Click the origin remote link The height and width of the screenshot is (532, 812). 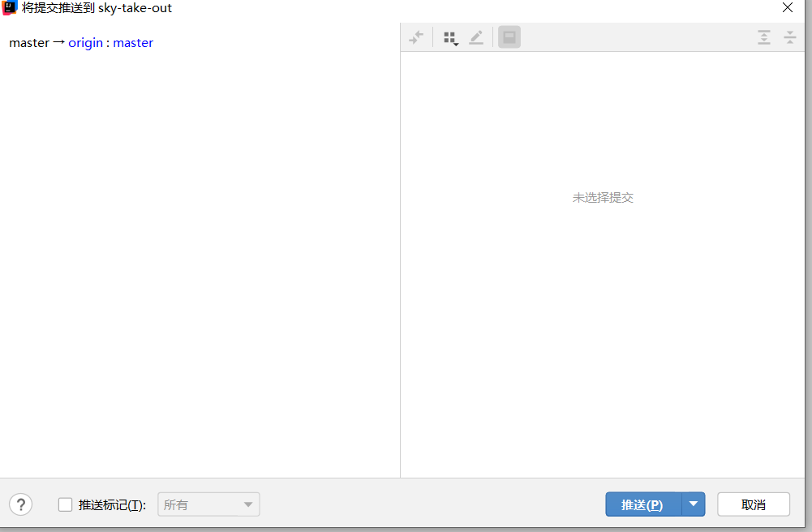pos(85,43)
